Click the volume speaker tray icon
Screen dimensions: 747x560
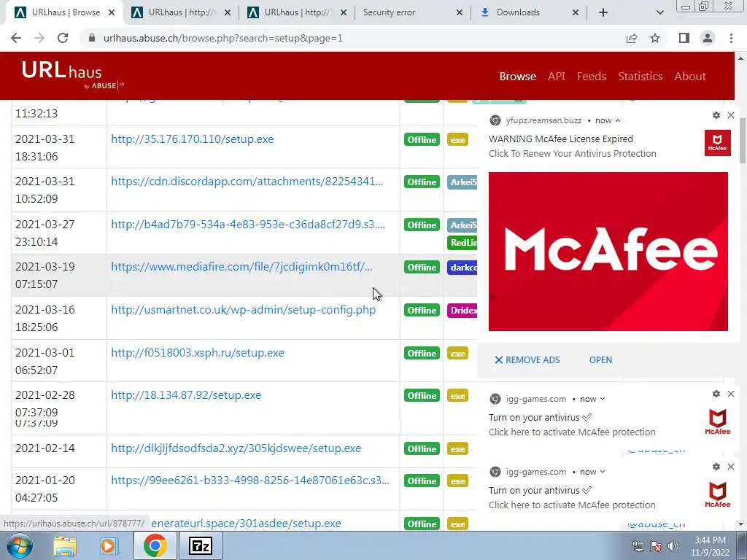click(x=673, y=546)
